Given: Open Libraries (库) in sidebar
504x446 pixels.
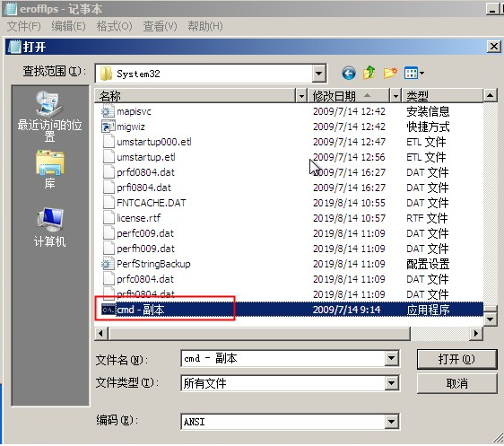Looking at the screenshot, I should [x=49, y=169].
